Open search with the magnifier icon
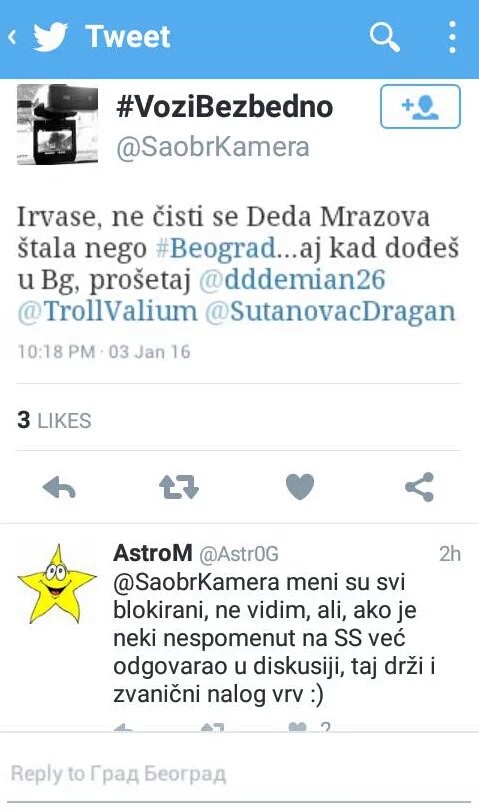This screenshot has height=811, width=479. [x=384, y=37]
